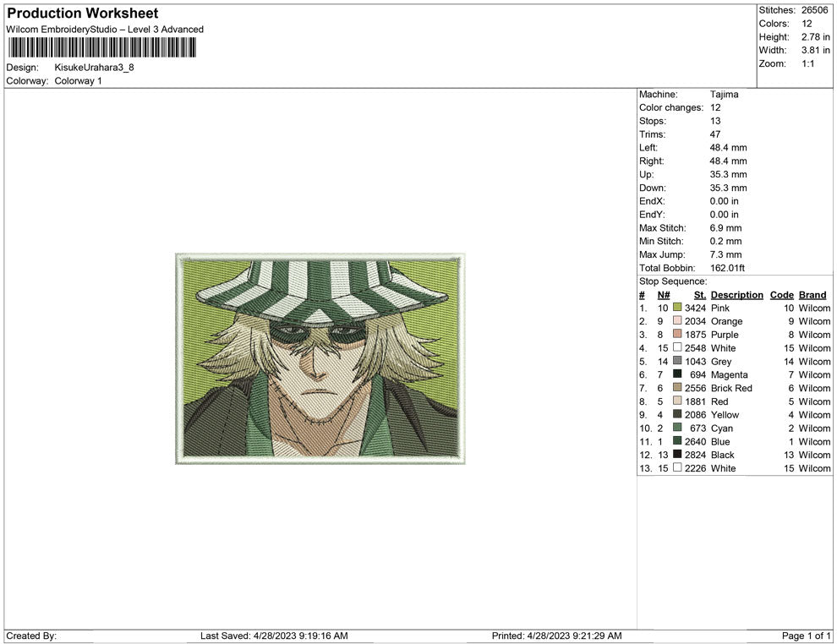The image size is (837, 644).
Task: Click the Black color swatch row 12
Action: [x=676, y=455]
